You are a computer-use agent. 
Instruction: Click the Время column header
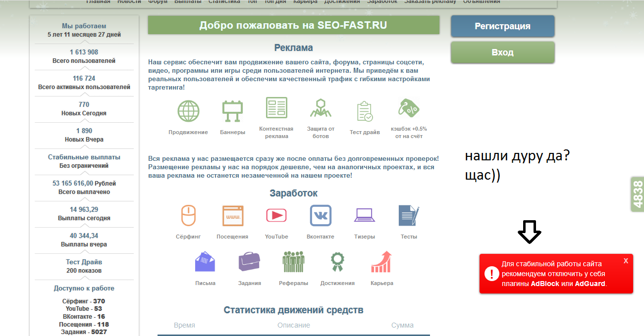(184, 325)
